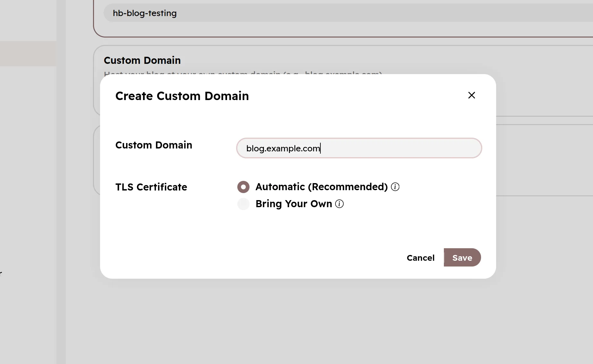This screenshot has height=364, width=593.
Task: Cancel the custom domain creation
Action: [x=420, y=258]
